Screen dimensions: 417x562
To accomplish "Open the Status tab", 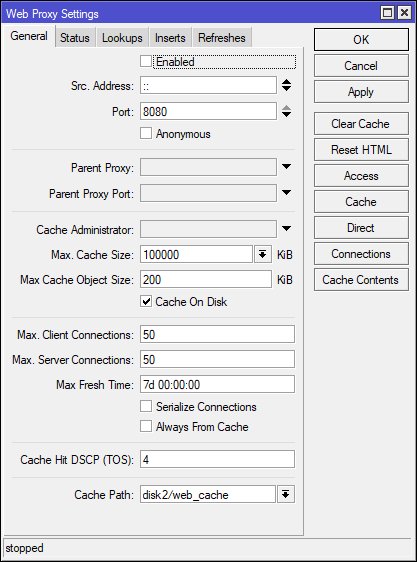I will point(75,38).
